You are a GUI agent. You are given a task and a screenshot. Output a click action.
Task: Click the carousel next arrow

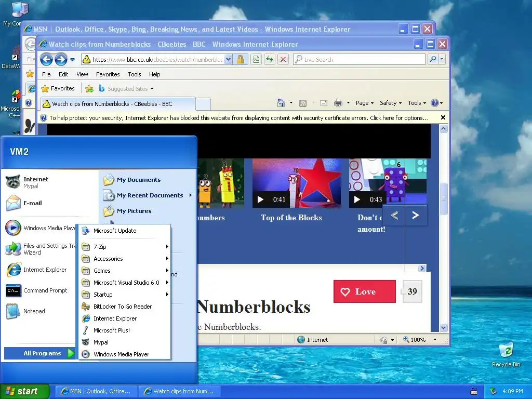(x=416, y=216)
